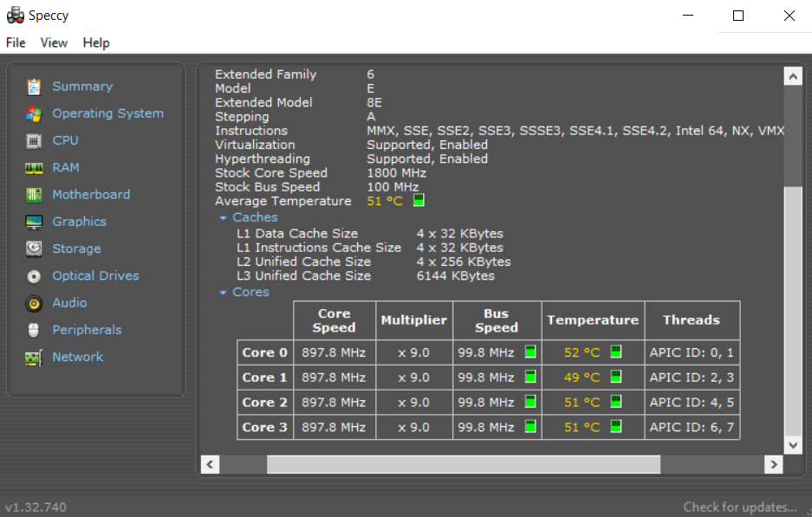The height and width of the screenshot is (517, 812).
Task: Open the Audio section icon
Action: 33,302
